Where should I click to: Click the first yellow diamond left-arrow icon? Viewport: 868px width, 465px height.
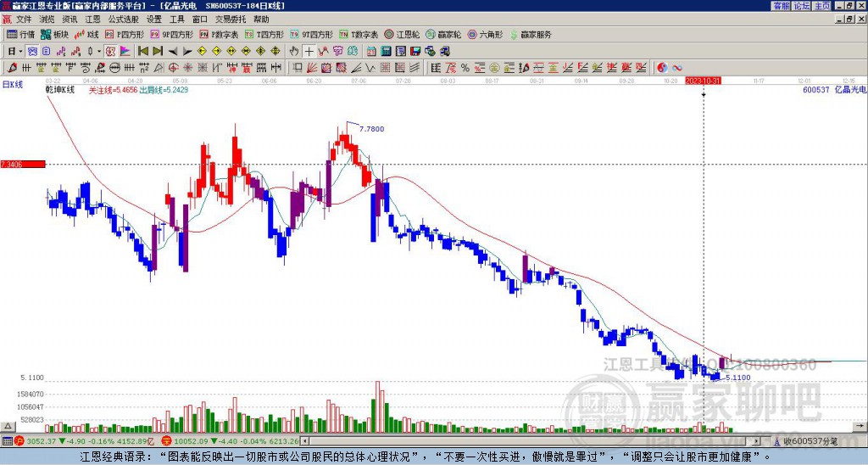pos(202,52)
